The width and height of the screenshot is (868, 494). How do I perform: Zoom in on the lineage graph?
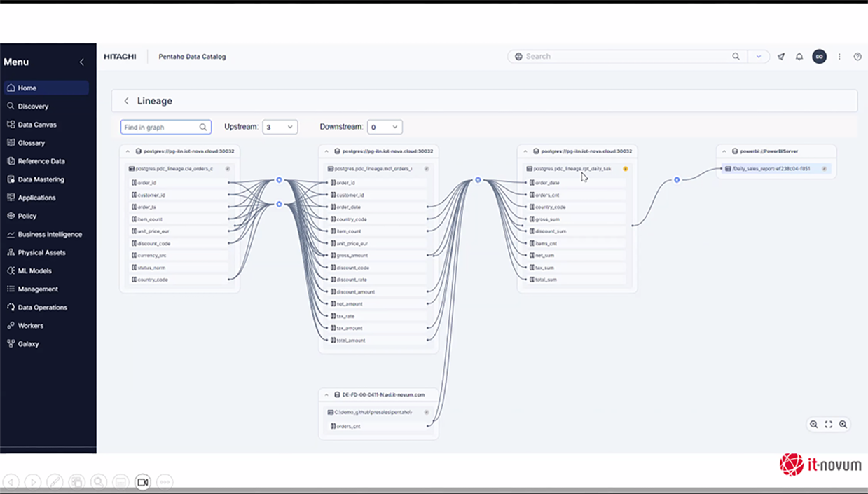point(843,424)
